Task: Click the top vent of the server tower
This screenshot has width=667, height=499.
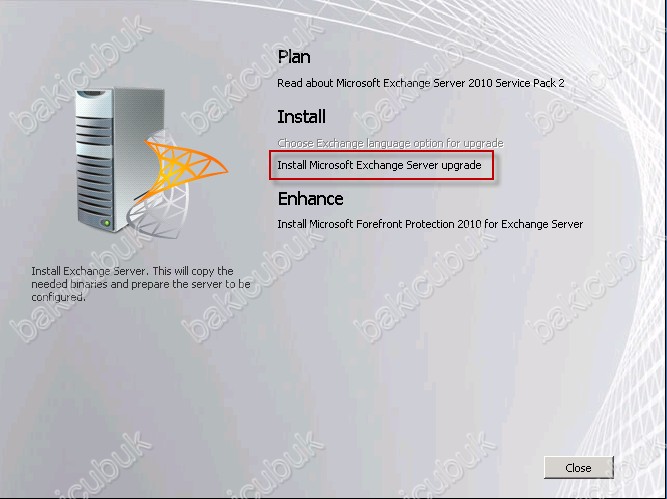Action: tap(91, 93)
